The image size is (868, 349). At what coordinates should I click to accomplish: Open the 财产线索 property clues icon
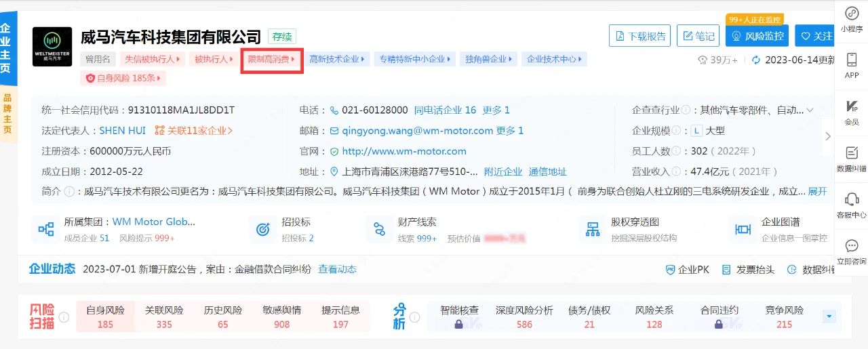point(380,229)
